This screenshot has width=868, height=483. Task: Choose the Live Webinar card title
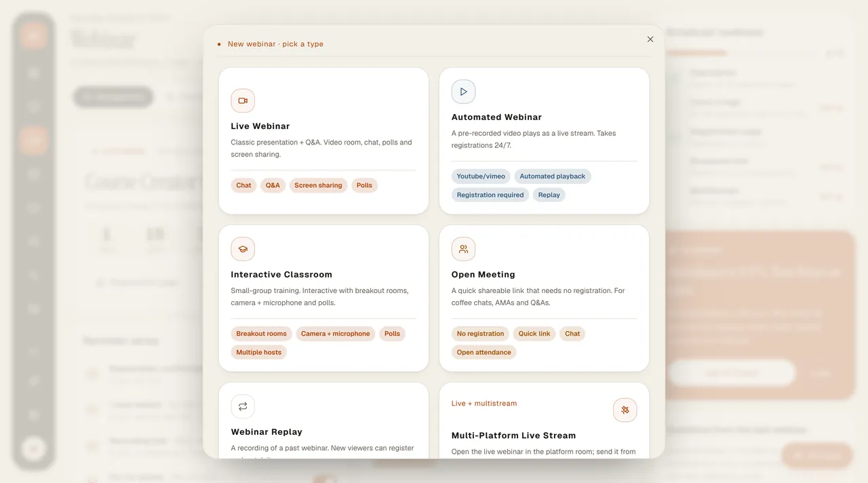260,126
